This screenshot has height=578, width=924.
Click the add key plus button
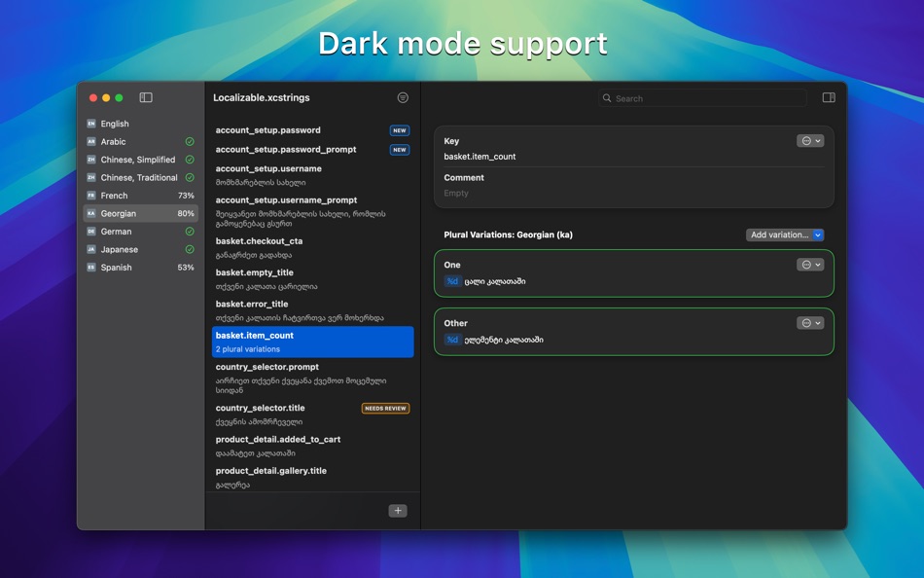(x=398, y=511)
